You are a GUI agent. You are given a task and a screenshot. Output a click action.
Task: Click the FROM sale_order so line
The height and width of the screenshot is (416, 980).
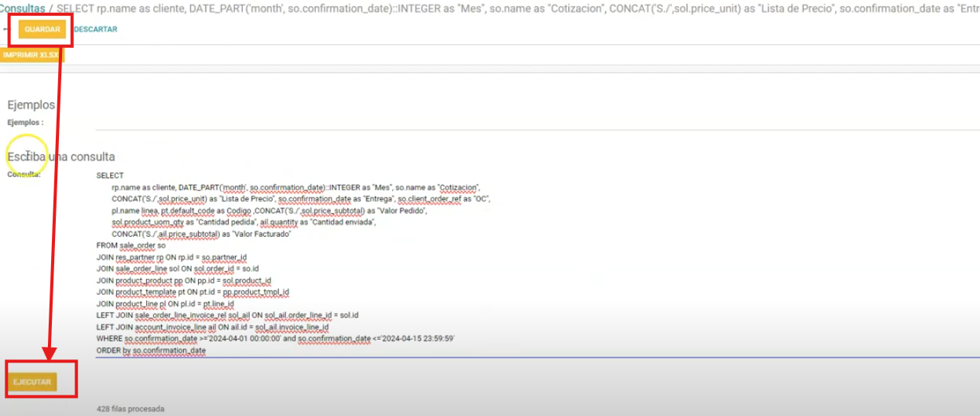130,245
